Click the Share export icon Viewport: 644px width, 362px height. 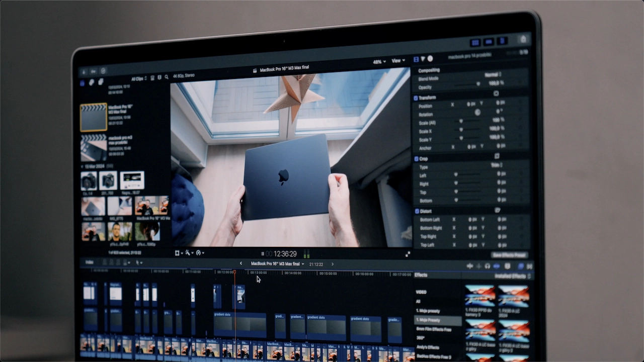[x=523, y=39]
